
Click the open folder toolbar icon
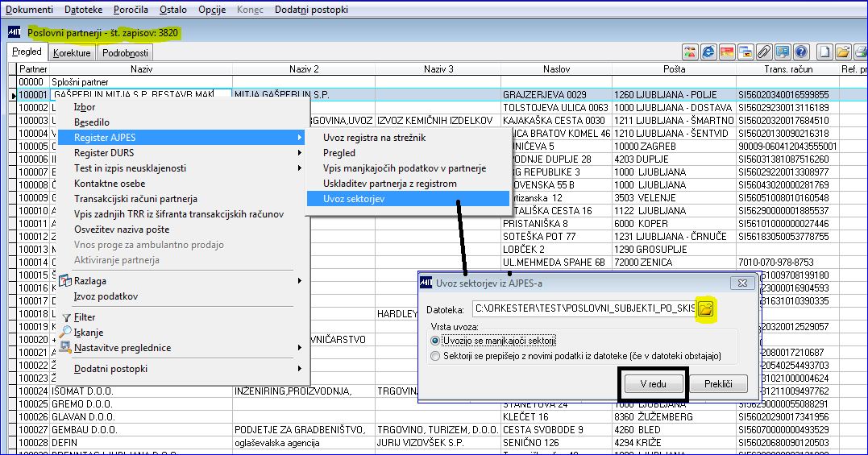click(x=842, y=52)
